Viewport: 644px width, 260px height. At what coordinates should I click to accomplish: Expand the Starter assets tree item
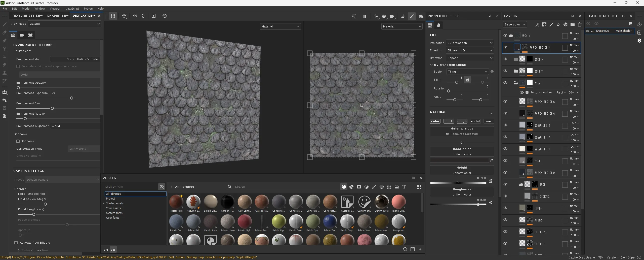pos(103,204)
